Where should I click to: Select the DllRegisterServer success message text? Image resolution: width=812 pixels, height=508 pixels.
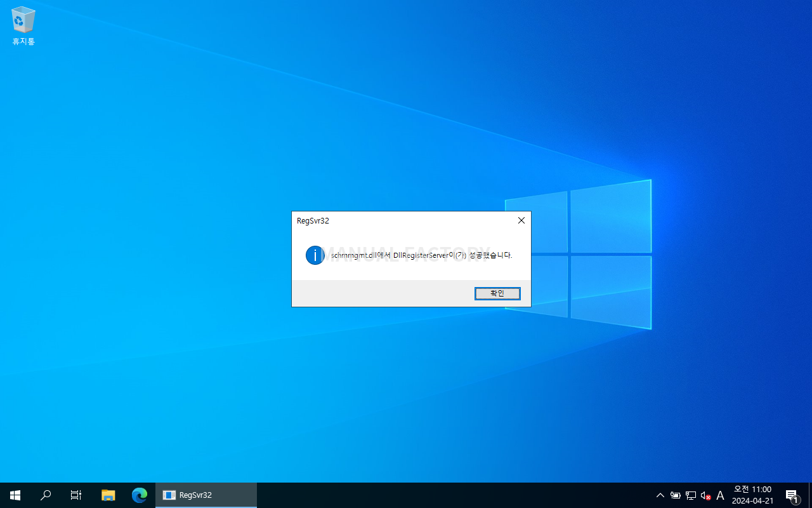coord(421,255)
